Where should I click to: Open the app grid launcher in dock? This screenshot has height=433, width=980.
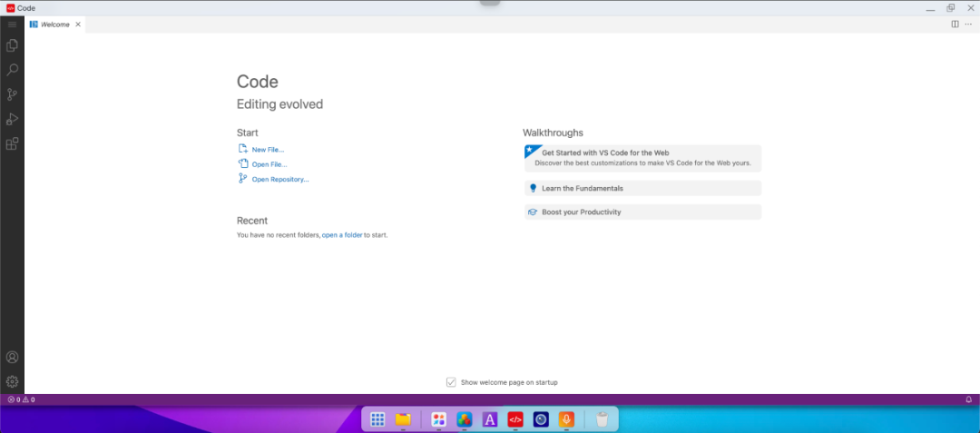pos(377,419)
